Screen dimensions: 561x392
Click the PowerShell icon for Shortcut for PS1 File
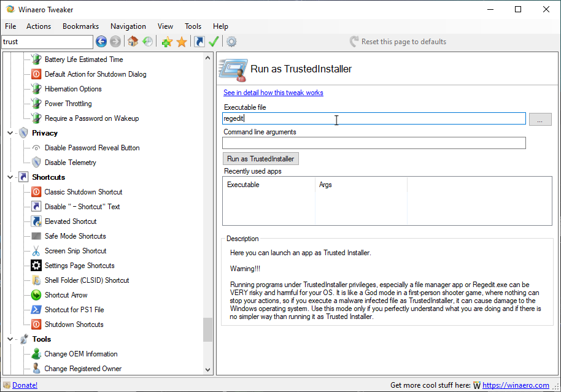point(36,310)
